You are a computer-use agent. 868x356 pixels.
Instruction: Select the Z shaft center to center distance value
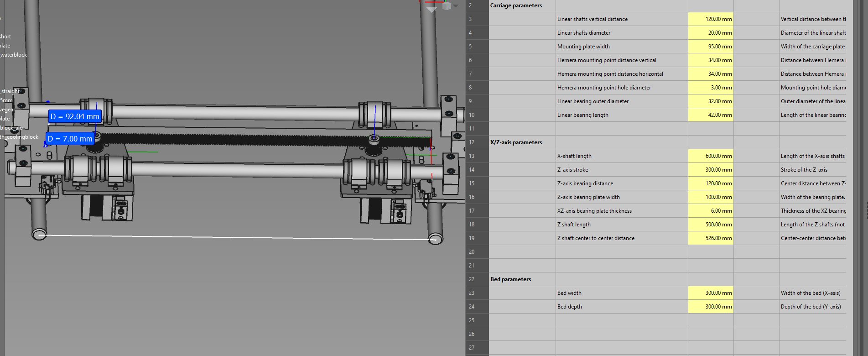711,238
